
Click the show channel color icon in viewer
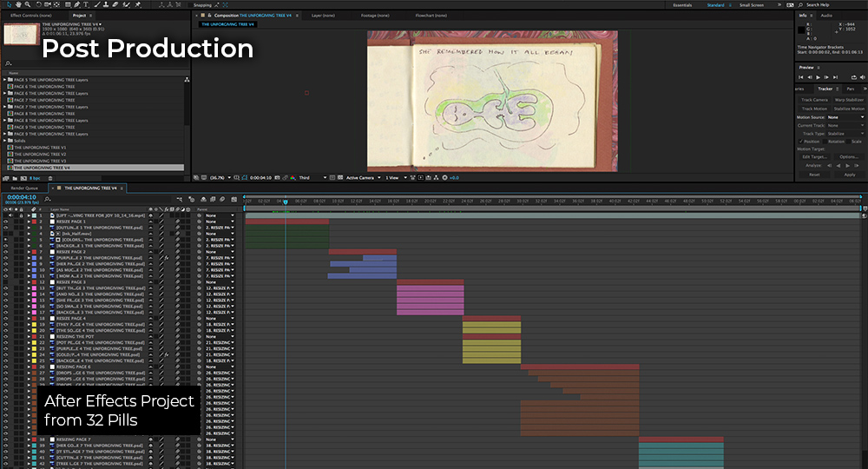click(293, 178)
